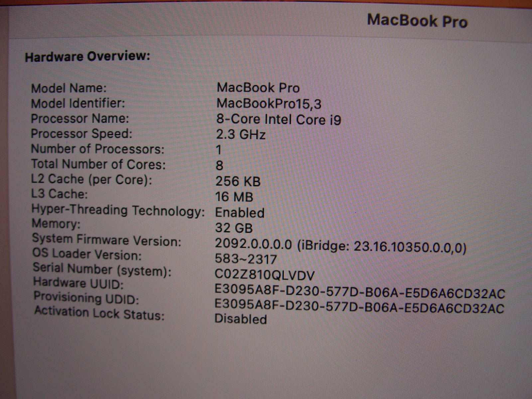The height and width of the screenshot is (399, 532).
Task: Select the 2.3 GHz processor speed value
Action: (x=241, y=134)
